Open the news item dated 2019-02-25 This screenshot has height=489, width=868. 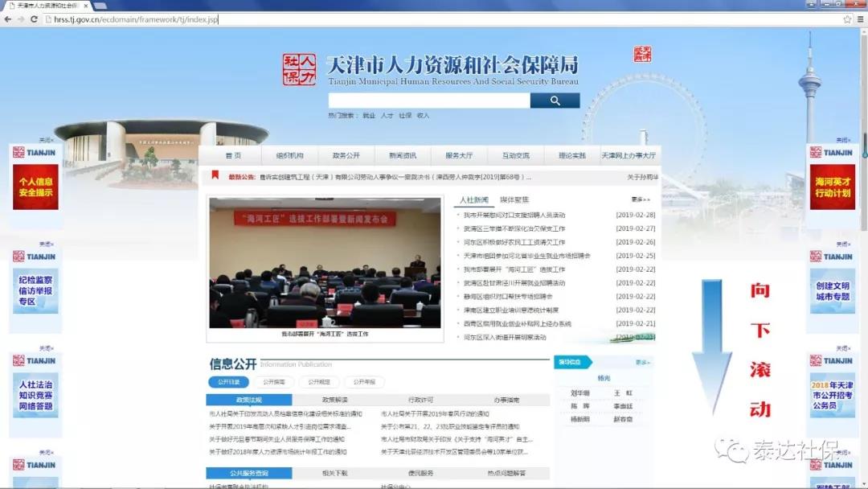[x=527, y=256]
